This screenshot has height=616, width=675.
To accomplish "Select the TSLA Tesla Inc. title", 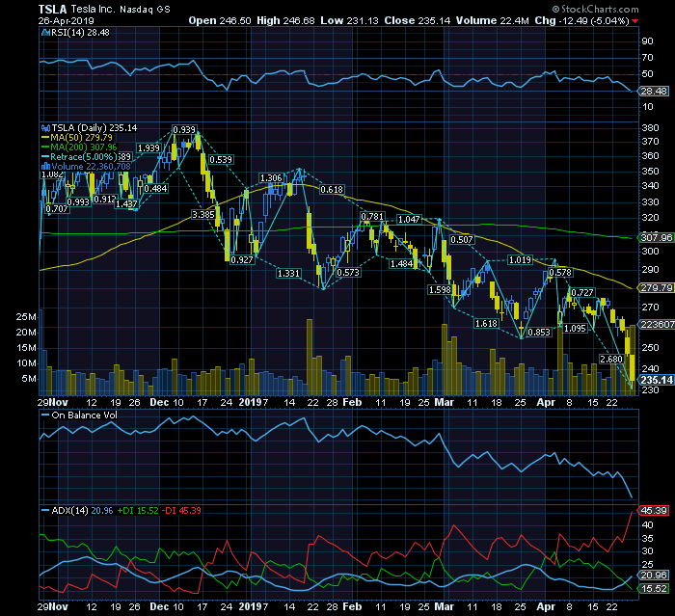I will point(76,9).
